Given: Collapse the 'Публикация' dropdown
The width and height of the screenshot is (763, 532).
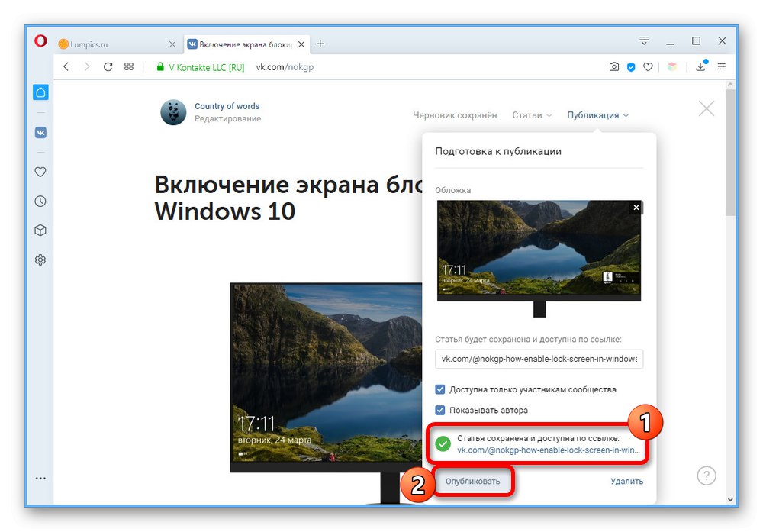Looking at the screenshot, I should point(597,115).
